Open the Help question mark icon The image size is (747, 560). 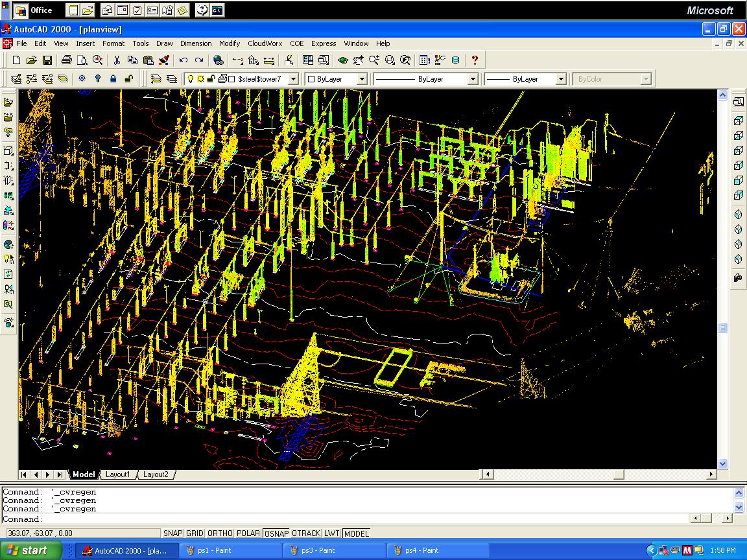tap(475, 60)
